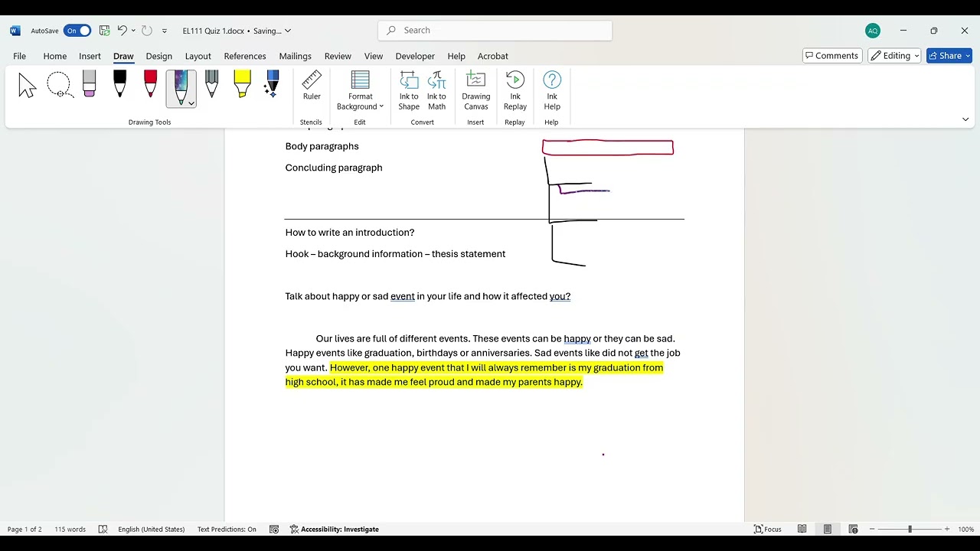Click Accessibility: Investigate
This screenshot has width=980, height=551.
[335, 530]
